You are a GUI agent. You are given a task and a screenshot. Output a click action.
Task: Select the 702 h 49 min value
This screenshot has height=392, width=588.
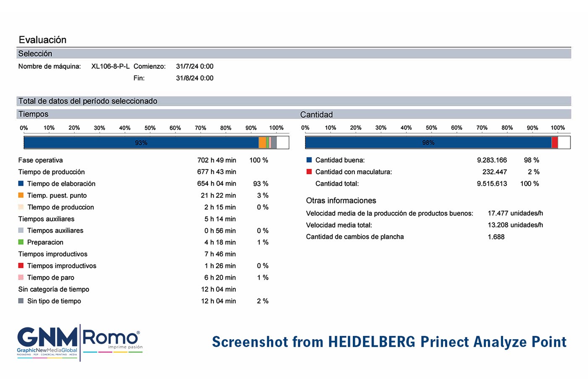click(x=217, y=160)
